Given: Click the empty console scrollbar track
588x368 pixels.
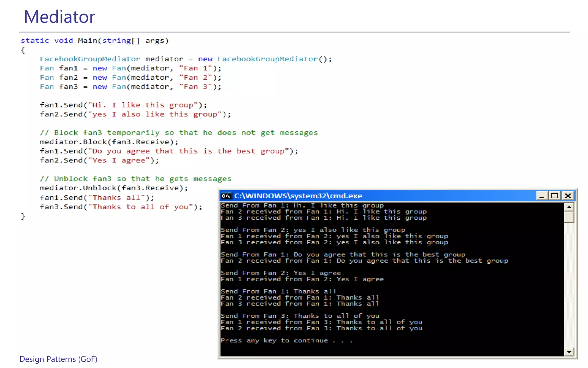Looking at the screenshot, I should tap(569, 285).
